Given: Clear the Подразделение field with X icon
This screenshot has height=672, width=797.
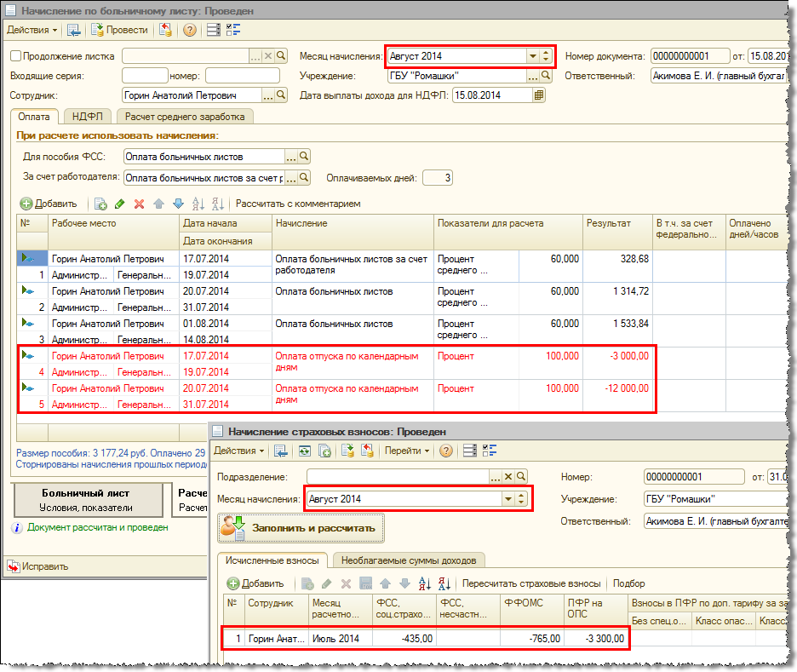Looking at the screenshot, I should pos(508,477).
